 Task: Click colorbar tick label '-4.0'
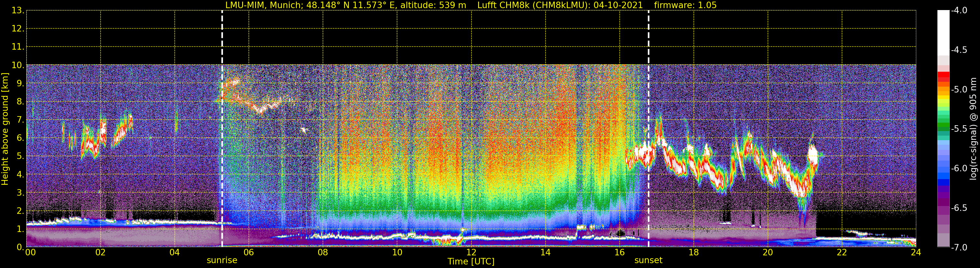click(959, 11)
